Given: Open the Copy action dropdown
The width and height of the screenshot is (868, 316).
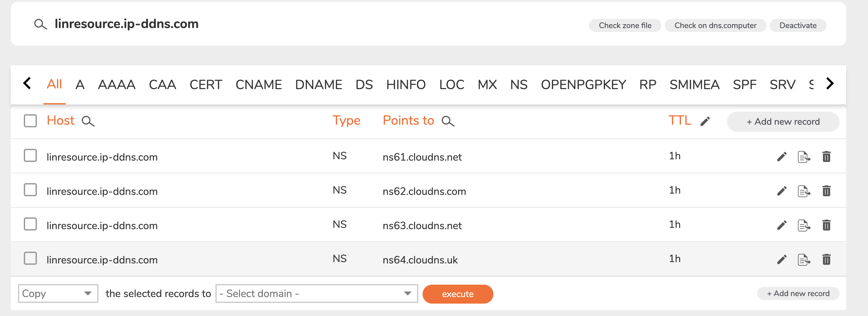Looking at the screenshot, I should [x=58, y=294].
